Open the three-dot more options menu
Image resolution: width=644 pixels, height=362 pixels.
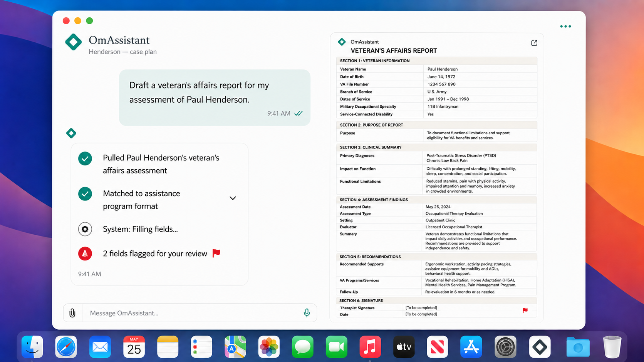pyautogui.click(x=565, y=27)
